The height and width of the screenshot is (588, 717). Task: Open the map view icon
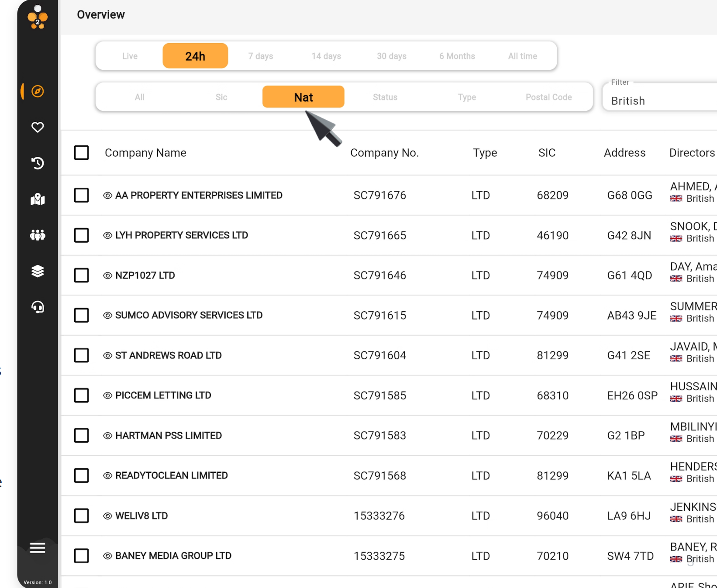pyautogui.click(x=38, y=199)
